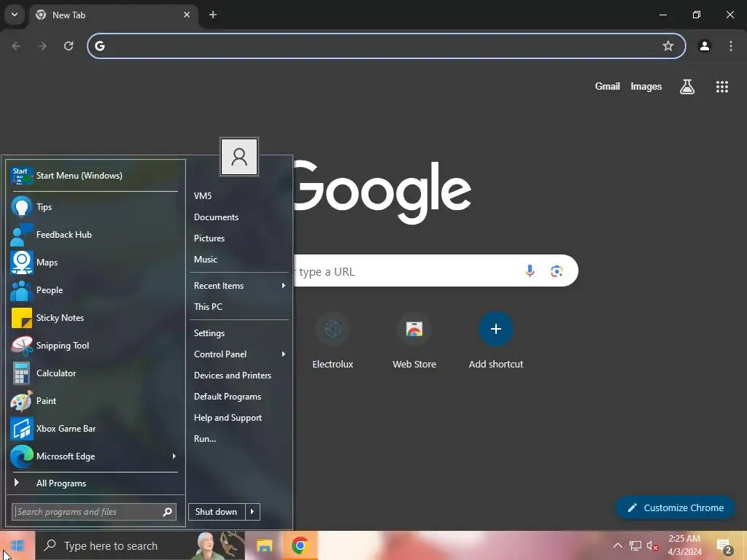
Task: Open the Maps app icon
Action: (21, 262)
